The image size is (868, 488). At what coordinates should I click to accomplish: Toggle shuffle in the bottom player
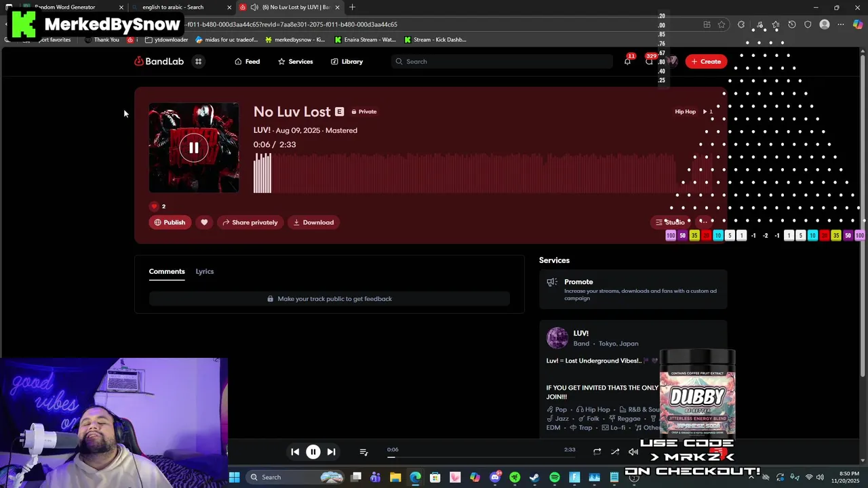coord(615,451)
